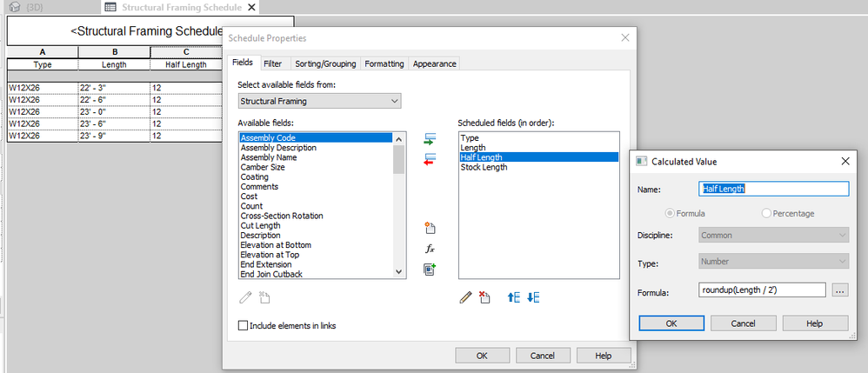Click the 3D view cube icon tab
The image size is (868, 373).
tap(16, 7)
